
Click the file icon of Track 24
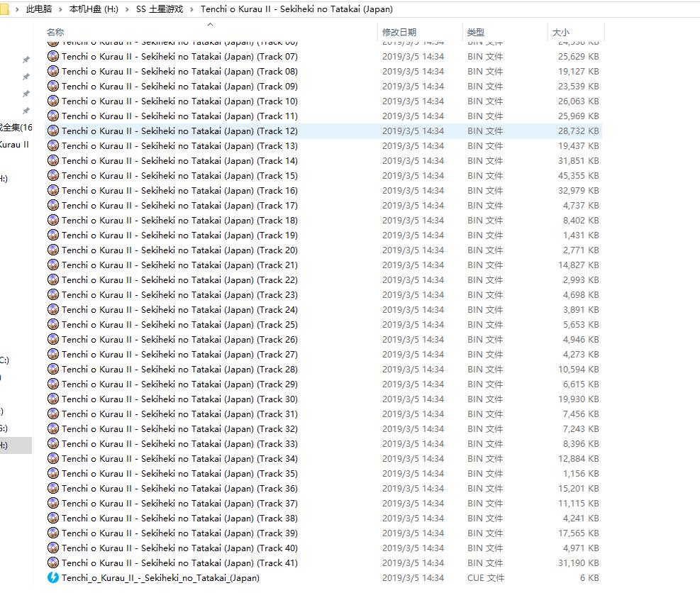(53, 309)
